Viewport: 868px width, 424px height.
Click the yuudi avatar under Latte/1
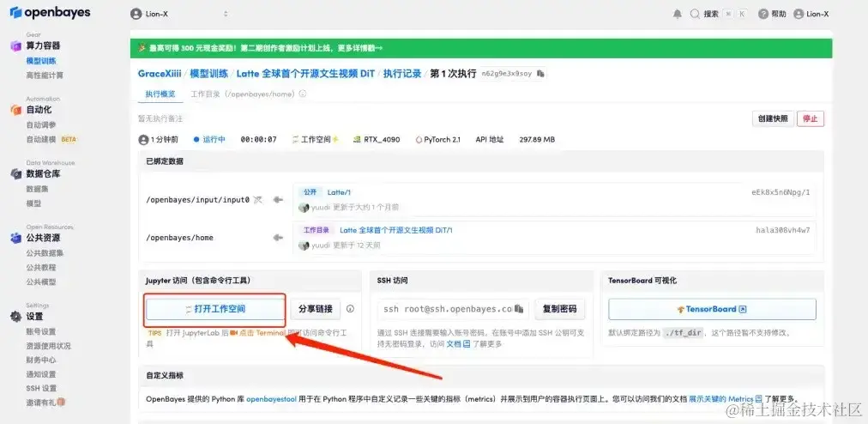pyautogui.click(x=304, y=208)
